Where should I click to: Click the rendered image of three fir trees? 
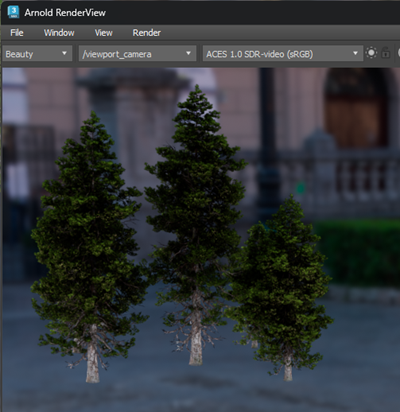click(201, 239)
